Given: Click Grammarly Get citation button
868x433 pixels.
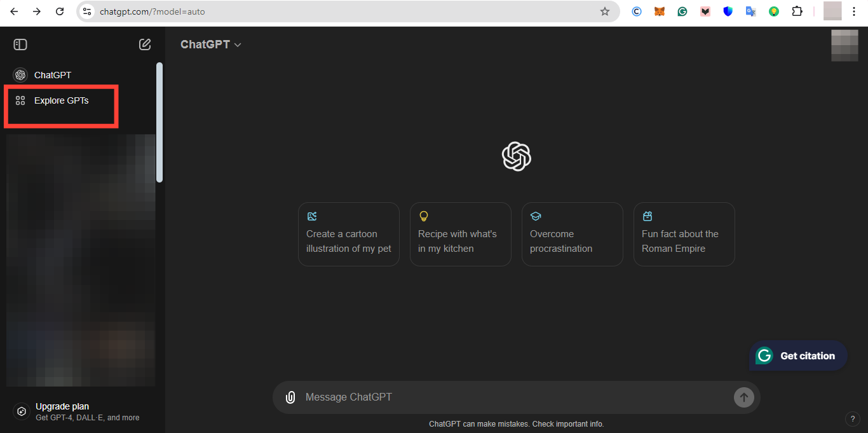Looking at the screenshot, I should (798, 356).
